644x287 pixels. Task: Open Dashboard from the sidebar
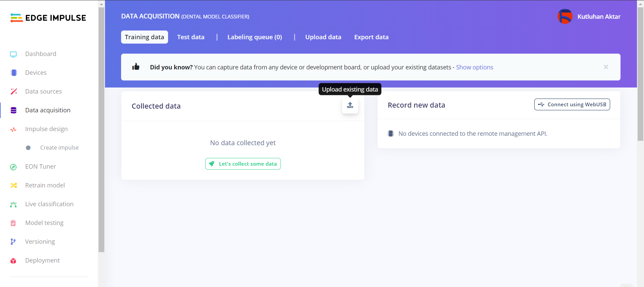(x=41, y=54)
